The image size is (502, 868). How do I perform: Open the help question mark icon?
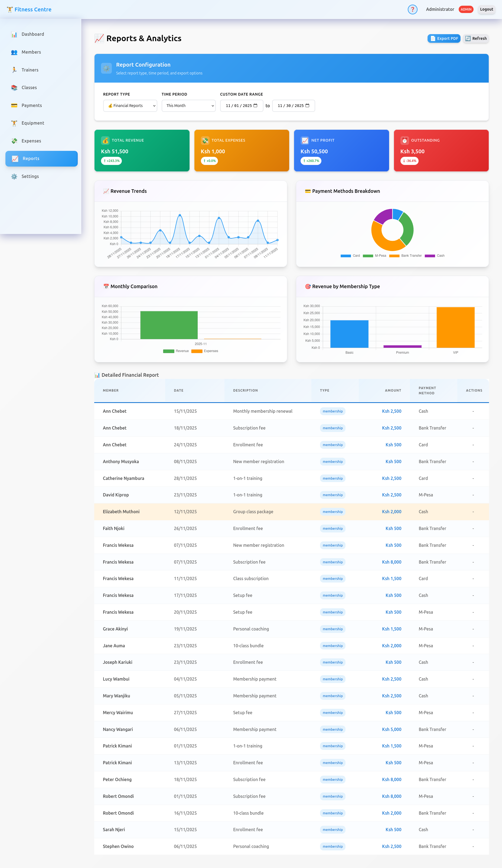[x=412, y=9]
